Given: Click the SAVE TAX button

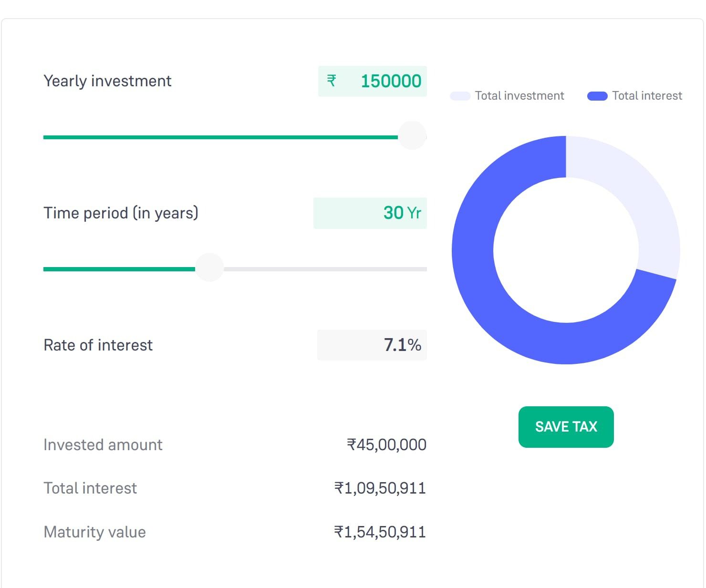Looking at the screenshot, I should [566, 427].
